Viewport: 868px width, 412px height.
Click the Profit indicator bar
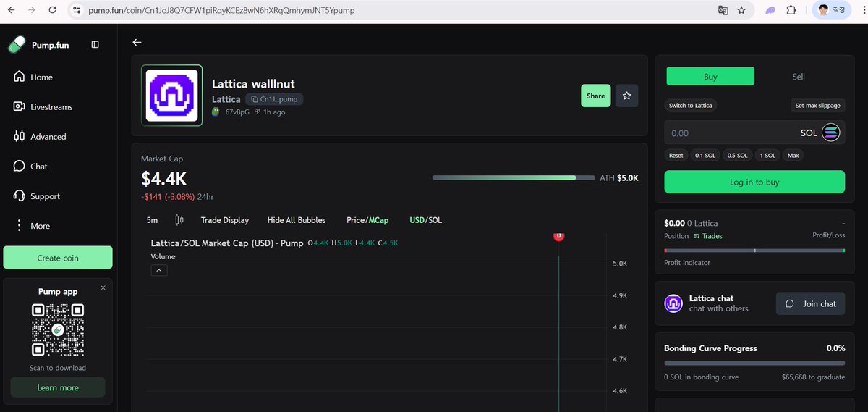[754, 251]
